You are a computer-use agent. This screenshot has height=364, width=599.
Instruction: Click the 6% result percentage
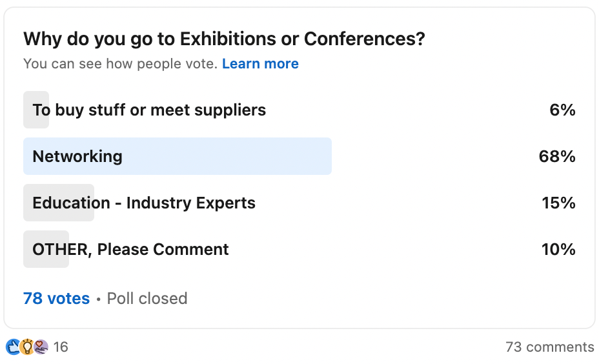tap(562, 110)
